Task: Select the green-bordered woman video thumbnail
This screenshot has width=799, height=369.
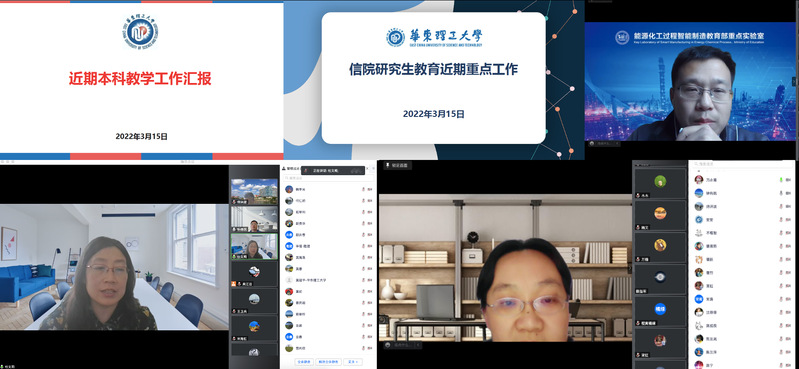Action: pos(254,247)
